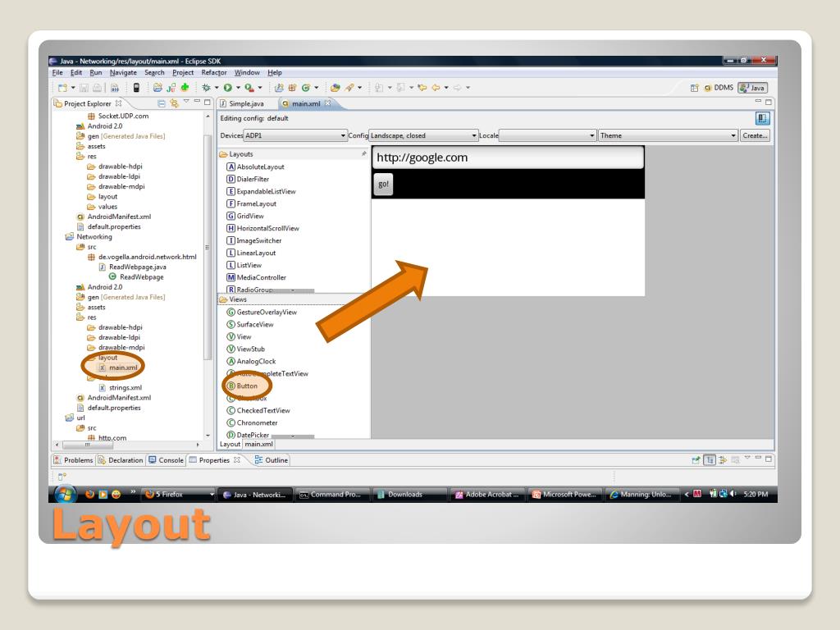Viewport: 840px width, 630px height.
Task: Toggle the Java perspective button
Action: [752, 88]
